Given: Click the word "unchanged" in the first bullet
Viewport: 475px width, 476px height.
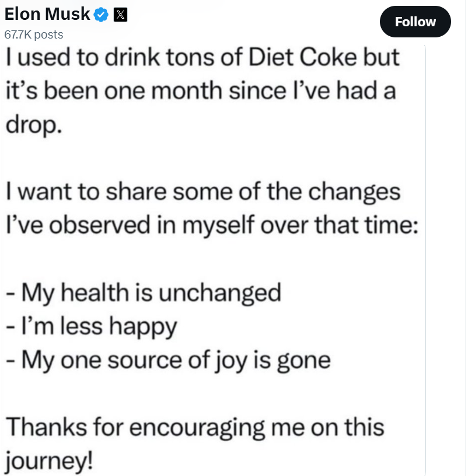Looking at the screenshot, I should point(220,293).
